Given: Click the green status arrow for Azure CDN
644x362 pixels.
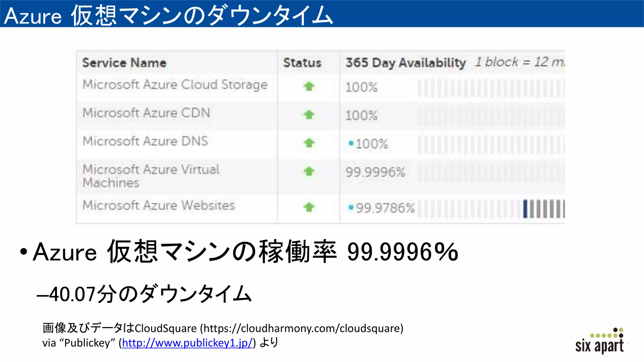Looking at the screenshot, I should coord(309,114).
